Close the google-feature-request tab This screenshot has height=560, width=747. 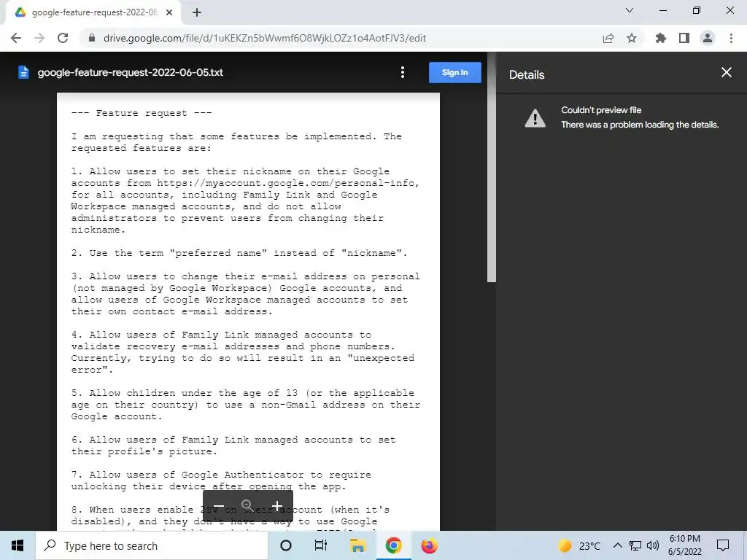point(169,12)
